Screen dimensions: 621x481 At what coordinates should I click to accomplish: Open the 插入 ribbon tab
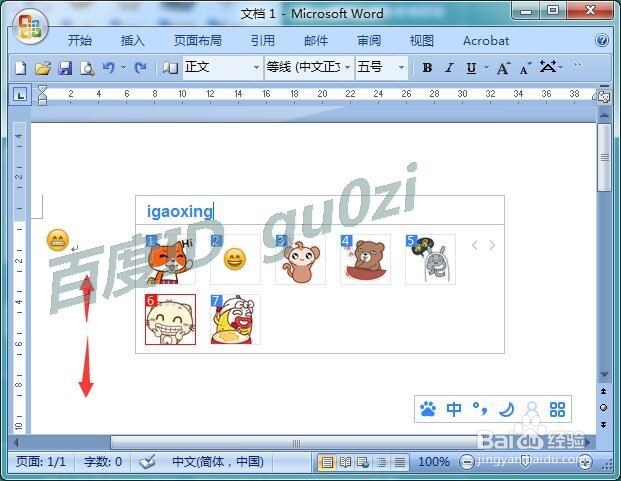132,40
